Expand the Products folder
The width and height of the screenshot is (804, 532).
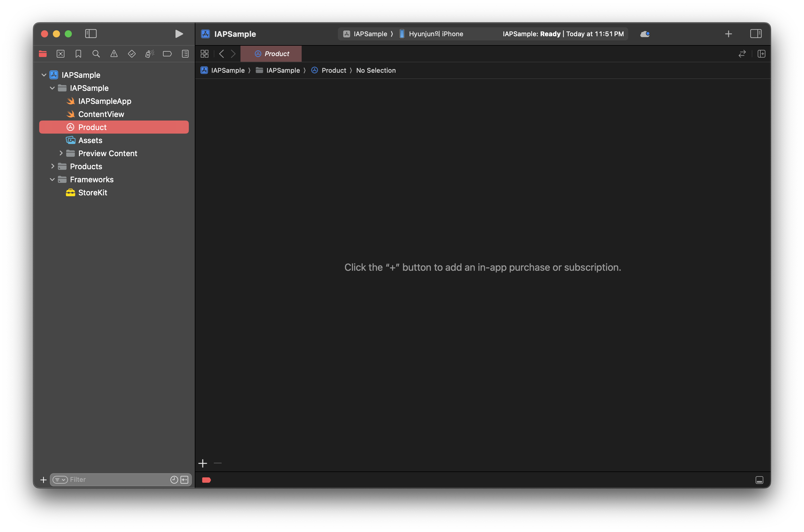point(52,166)
